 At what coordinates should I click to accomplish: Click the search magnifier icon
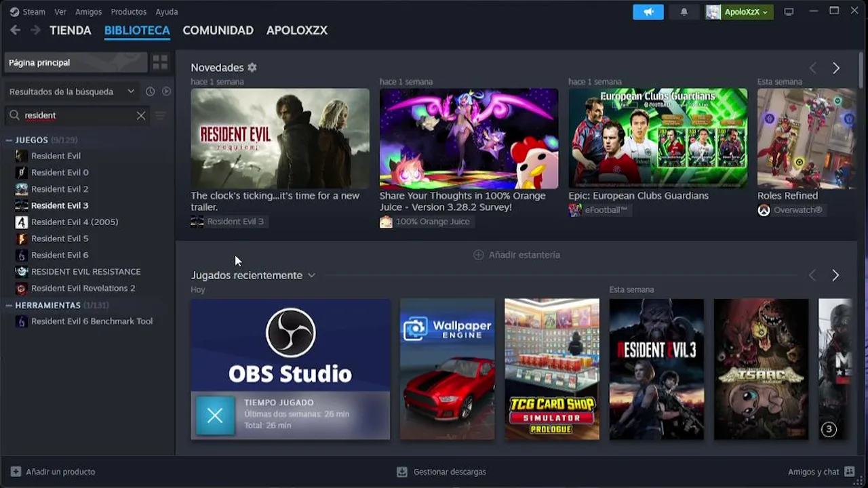pos(14,115)
